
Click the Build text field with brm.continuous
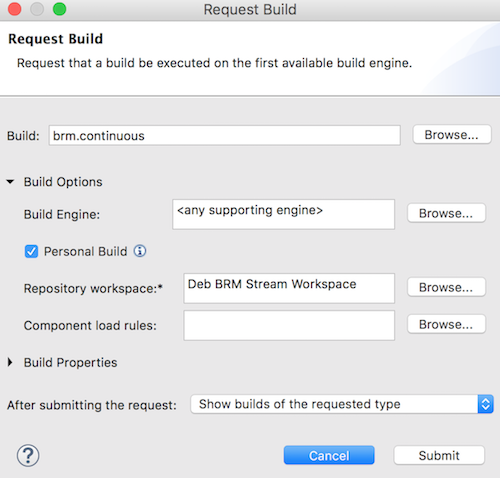pos(225,135)
